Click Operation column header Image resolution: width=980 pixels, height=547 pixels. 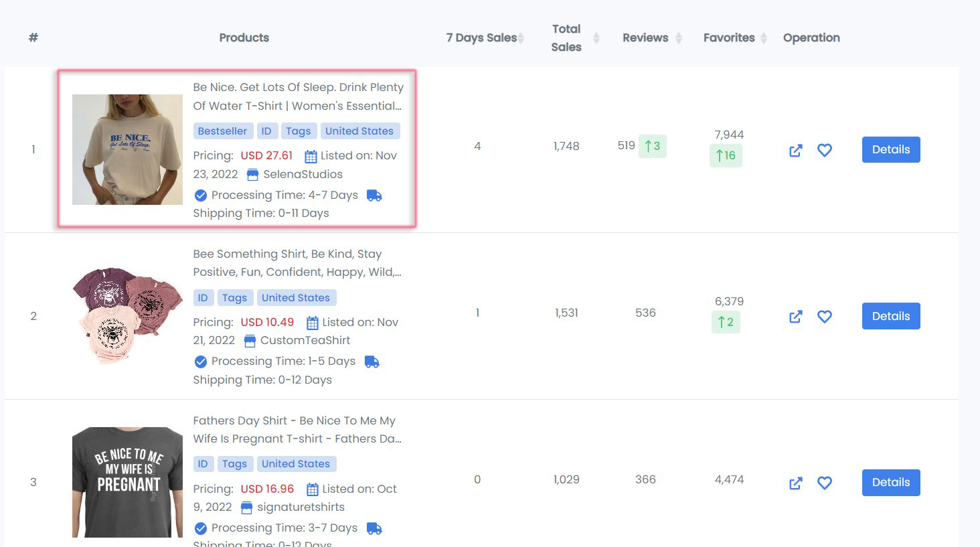pyautogui.click(x=811, y=38)
